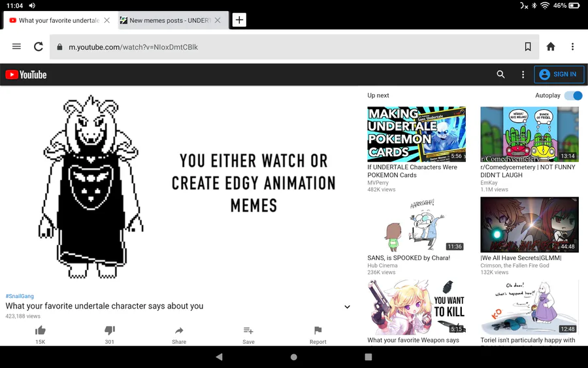This screenshot has width=588, height=368.
Task: Tap the Bluetooth status icon
Action: point(534,5)
